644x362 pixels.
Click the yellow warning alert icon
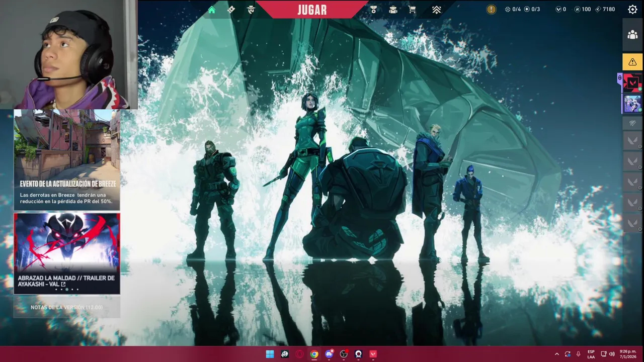[632, 62]
